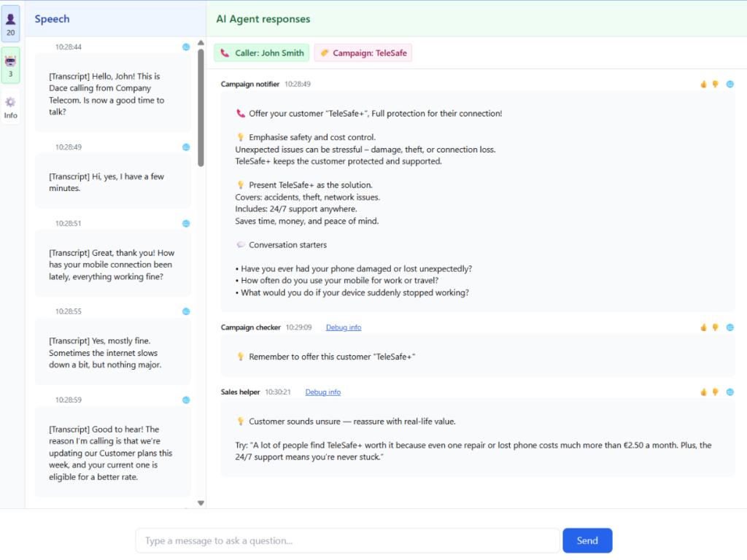The width and height of the screenshot is (747, 560).
Task: Click the Campaign: TeleSafe tag
Action: coord(363,53)
